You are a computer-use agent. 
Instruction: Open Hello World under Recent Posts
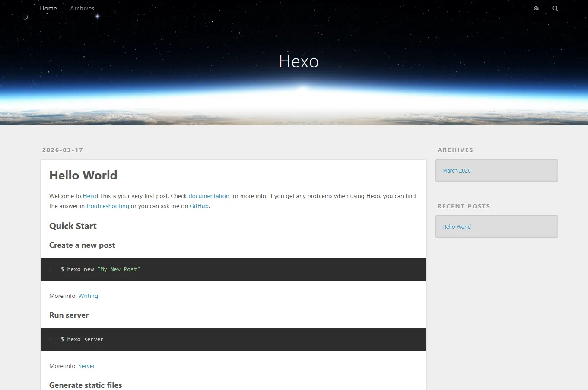[456, 227]
